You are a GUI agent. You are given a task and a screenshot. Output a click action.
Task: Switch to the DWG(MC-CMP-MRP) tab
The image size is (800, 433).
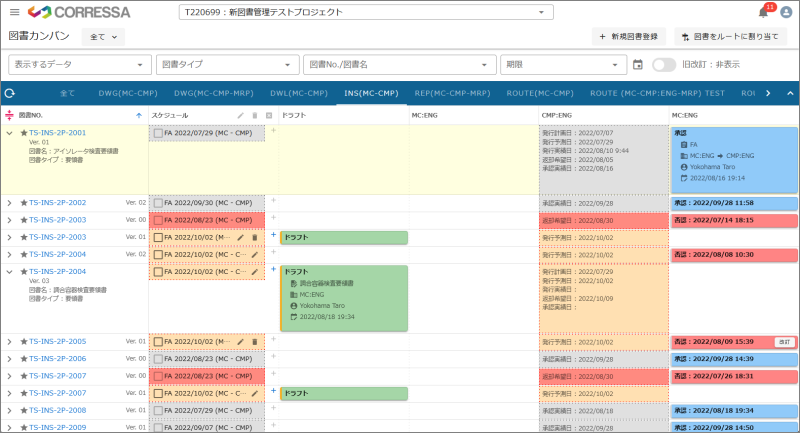coord(214,93)
